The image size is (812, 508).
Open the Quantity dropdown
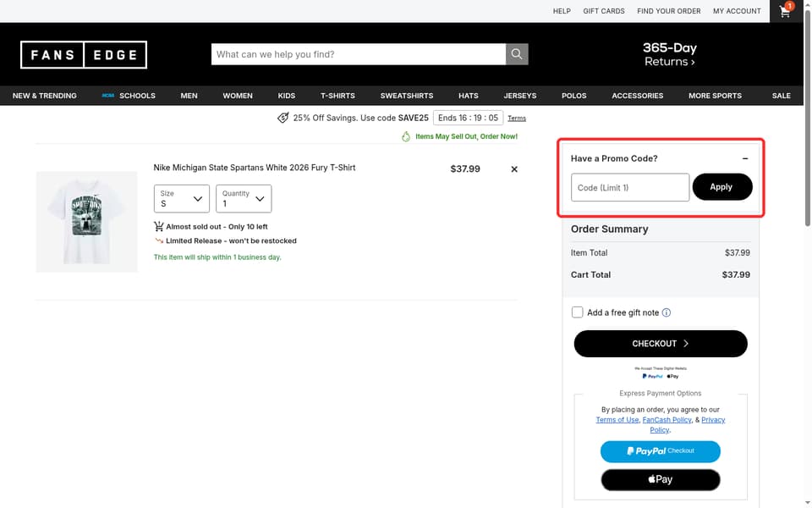pos(244,198)
